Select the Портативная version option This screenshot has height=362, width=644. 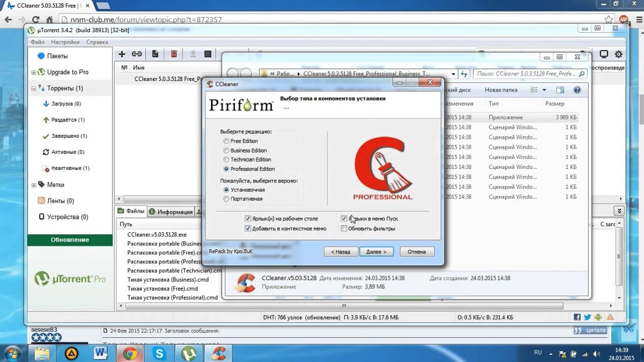(226, 199)
